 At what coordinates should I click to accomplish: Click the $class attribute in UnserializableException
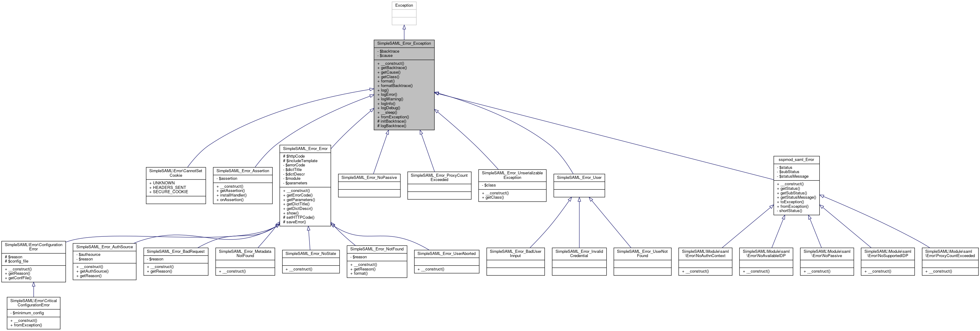pyautogui.click(x=488, y=185)
